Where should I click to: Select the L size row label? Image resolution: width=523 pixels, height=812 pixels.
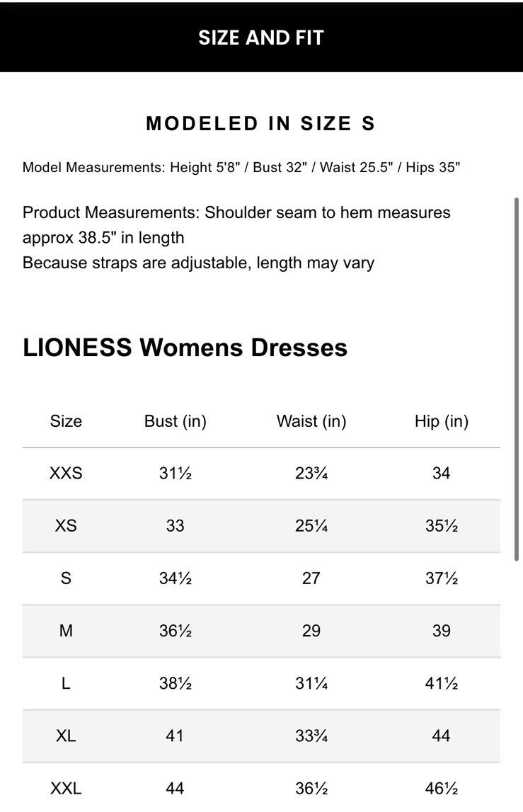click(66, 683)
